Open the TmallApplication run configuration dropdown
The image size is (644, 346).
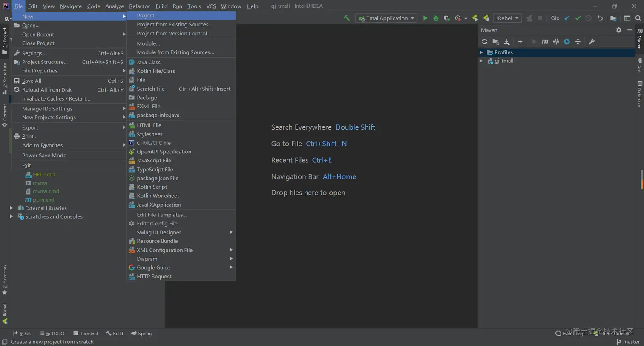point(386,18)
